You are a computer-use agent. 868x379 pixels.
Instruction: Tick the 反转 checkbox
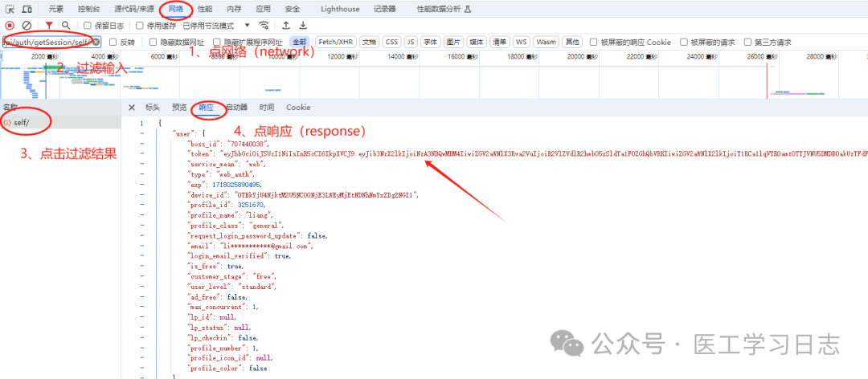[113, 42]
